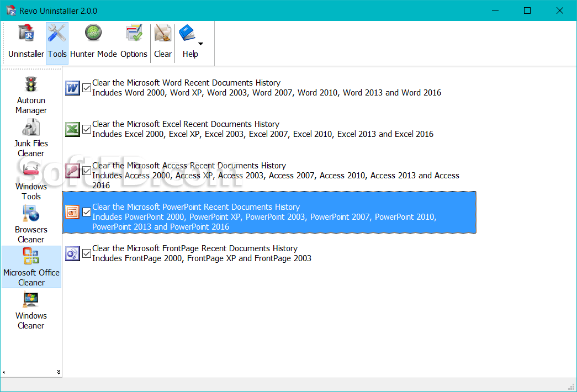Open Windows Tools icon
577x392 pixels.
(x=31, y=170)
